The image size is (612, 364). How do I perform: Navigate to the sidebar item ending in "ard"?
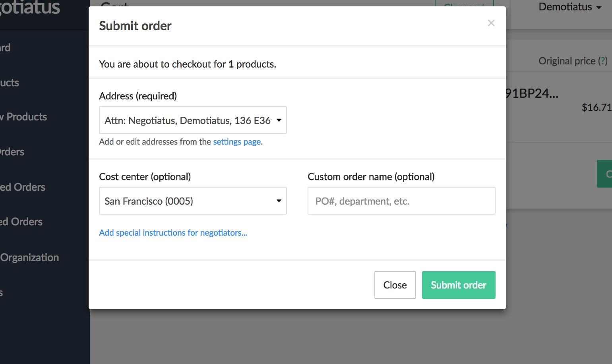5,48
